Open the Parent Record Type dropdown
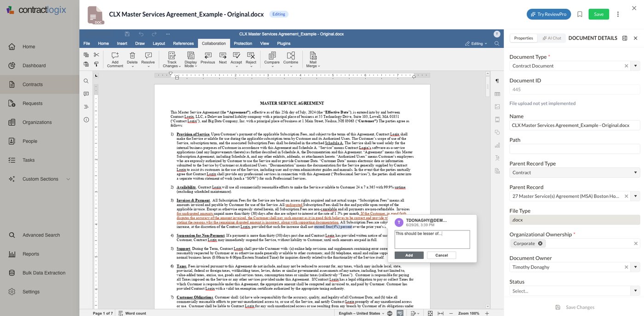Image resolution: width=644 pixels, height=316 pixels. 575,172
